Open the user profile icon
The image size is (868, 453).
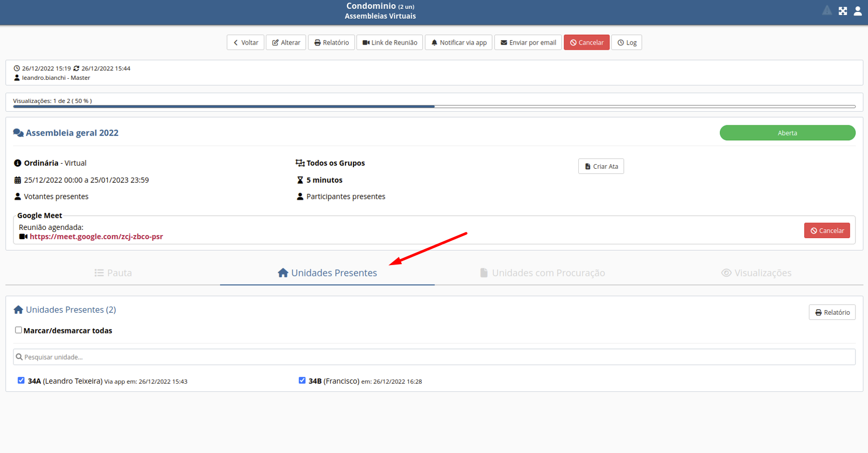click(x=858, y=11)
